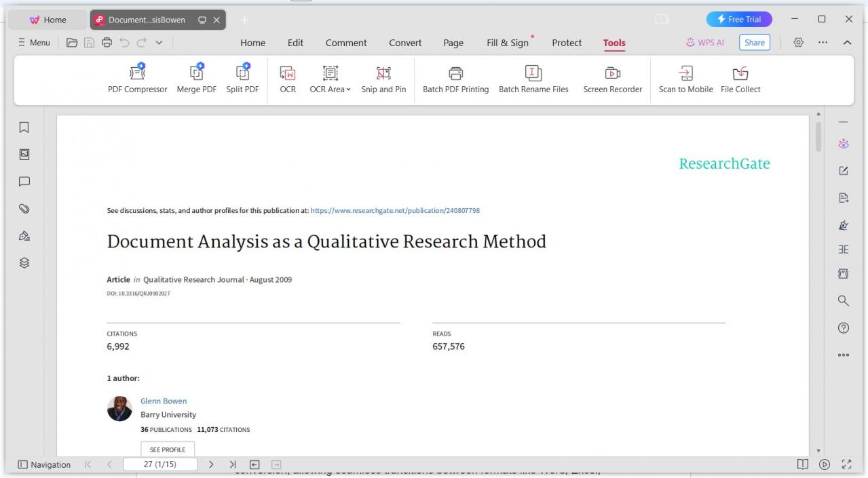Screen dimensions: 868x478
Task: Open the Menu dropdown
Action: pyautogui.click(x=33, y=42)
